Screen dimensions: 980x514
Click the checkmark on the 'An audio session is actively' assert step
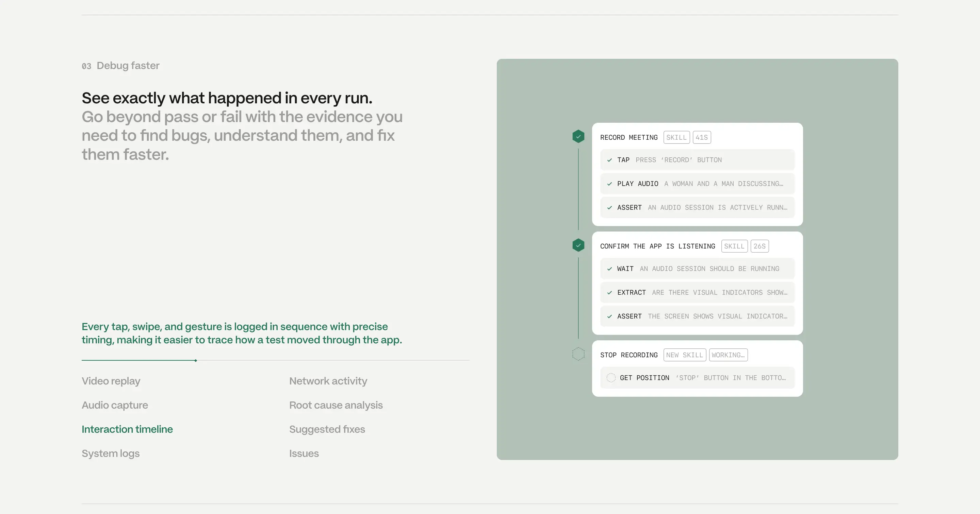(x=609, y=208)
